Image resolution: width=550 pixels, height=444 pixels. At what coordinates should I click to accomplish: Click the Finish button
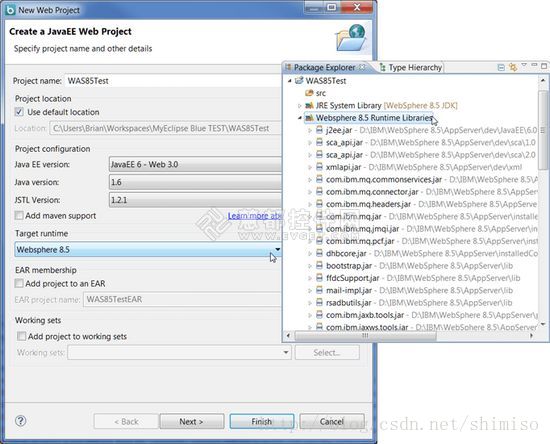click(x=262, y=421)
